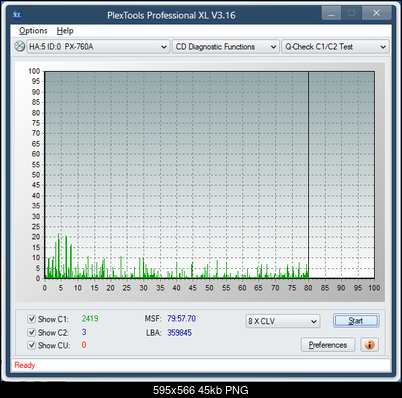Close the PlexTools window
The width and height of the screenshot is (402, 398).
(x=376, y=13)
